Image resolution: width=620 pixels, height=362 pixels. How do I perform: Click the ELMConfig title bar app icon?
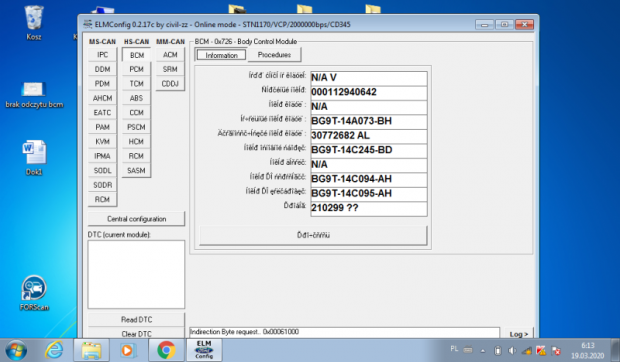pos(87,24)
